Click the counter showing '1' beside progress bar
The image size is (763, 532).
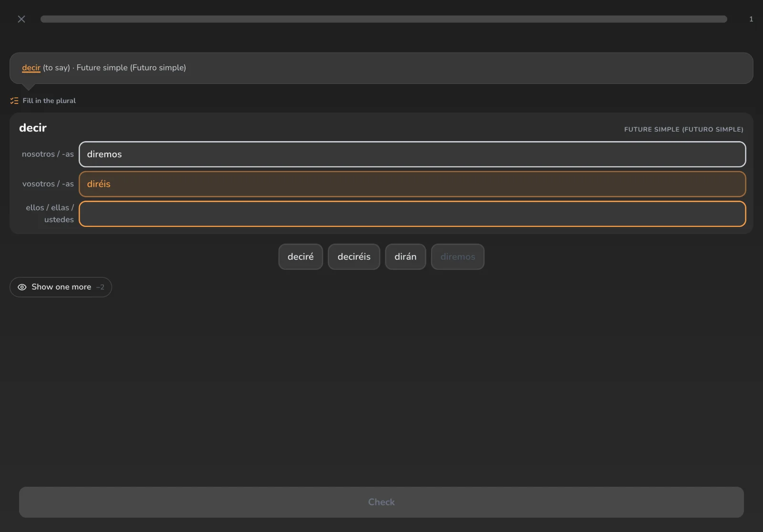pyautogui.click(x=751, y=19)
